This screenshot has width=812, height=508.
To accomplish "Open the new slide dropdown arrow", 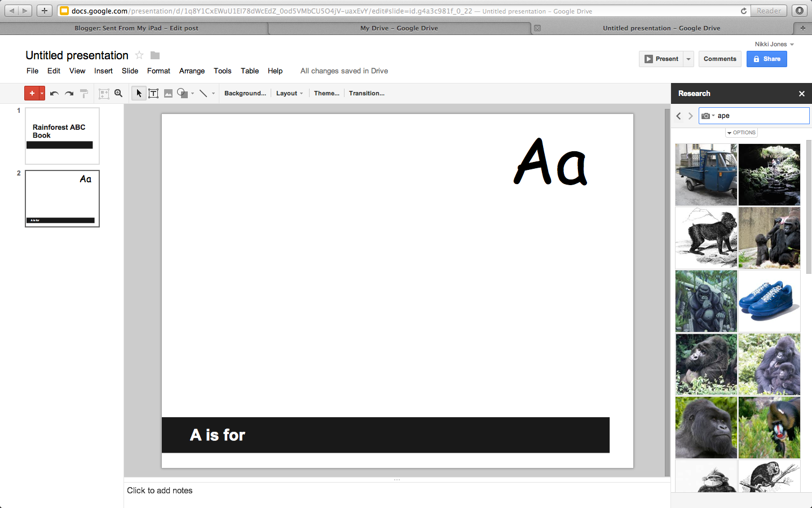I will 41,93.
